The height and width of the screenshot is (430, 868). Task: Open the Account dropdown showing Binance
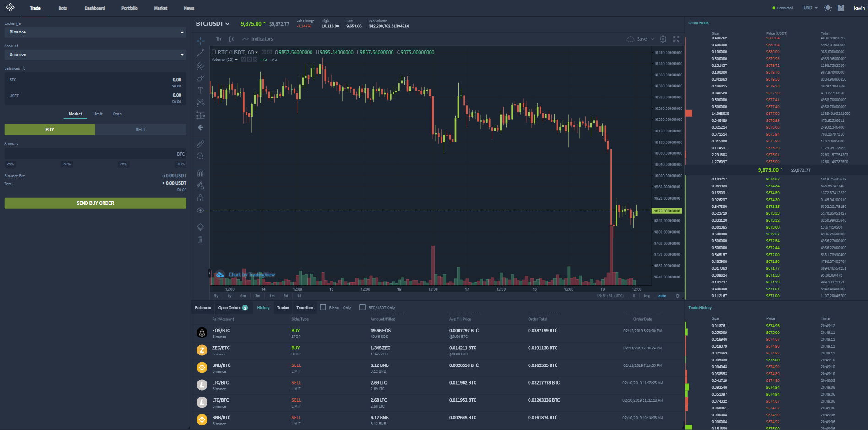[x=95, y=54]
